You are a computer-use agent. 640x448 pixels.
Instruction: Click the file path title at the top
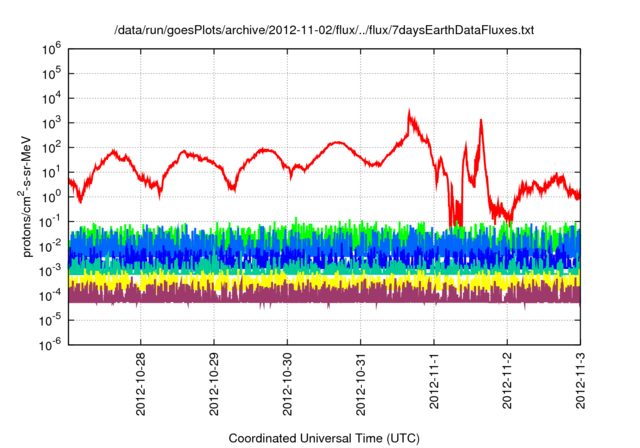[324, 30]
